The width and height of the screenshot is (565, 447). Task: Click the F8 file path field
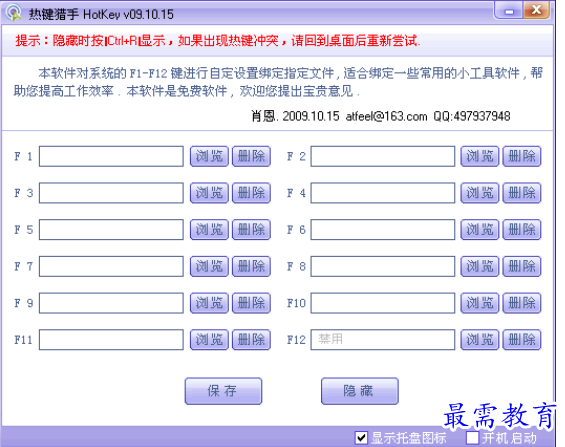pyautogui.click(x=383, y=267)
